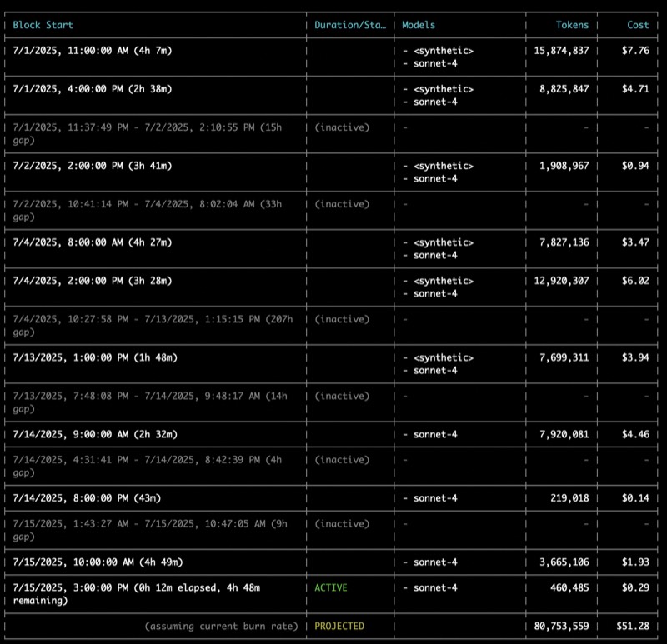
Task: Click sonnet-4 in the ACTIVE block row
Action: [x=435, y=587]
